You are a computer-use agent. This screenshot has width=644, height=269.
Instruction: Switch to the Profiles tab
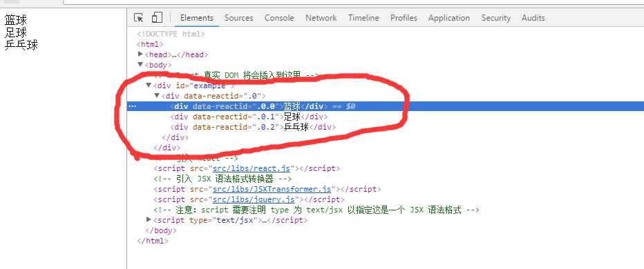(x=404, y=18)
